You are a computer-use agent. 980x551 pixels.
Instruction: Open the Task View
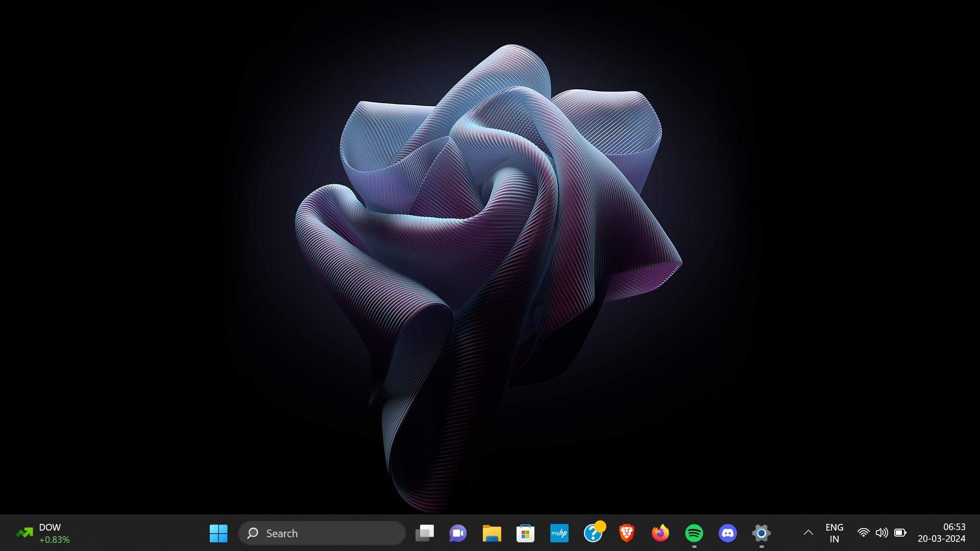(x=424, y=533)
